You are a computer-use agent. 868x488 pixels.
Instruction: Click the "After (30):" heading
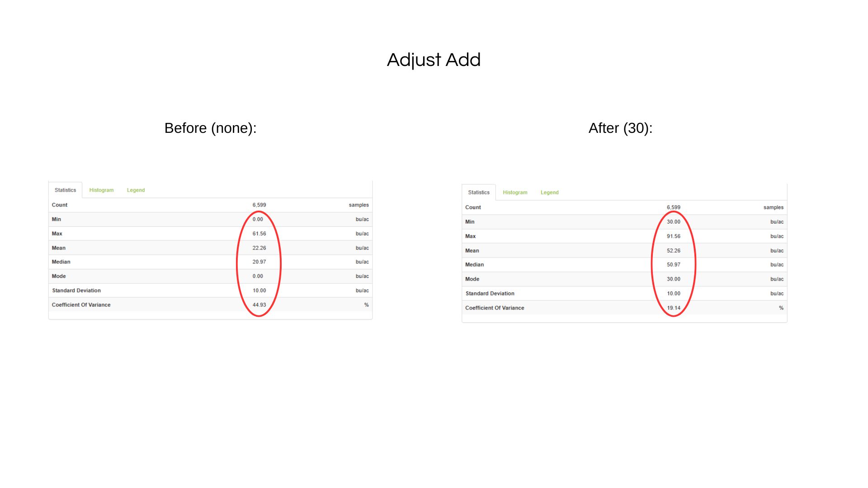coord(620,128)
